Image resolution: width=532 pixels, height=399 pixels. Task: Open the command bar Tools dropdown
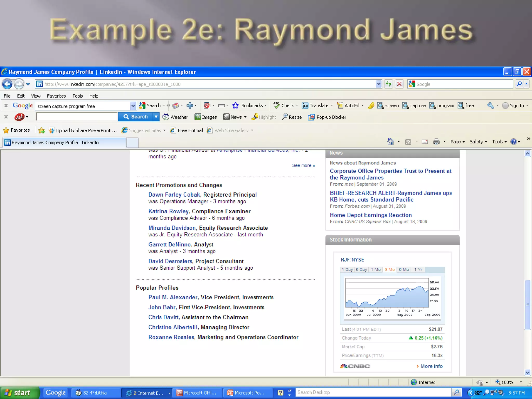point(499,142)
